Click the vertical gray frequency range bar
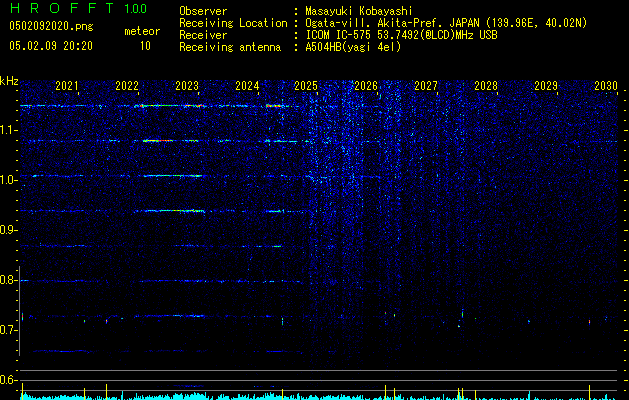 point(20,311)
